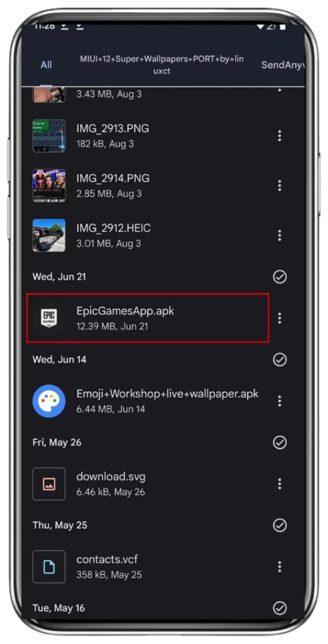Image resolution: width=328 pixels, height=644 pixels.
Task: Open more options for IMG_2914.PNG
Action: (280, 186)
